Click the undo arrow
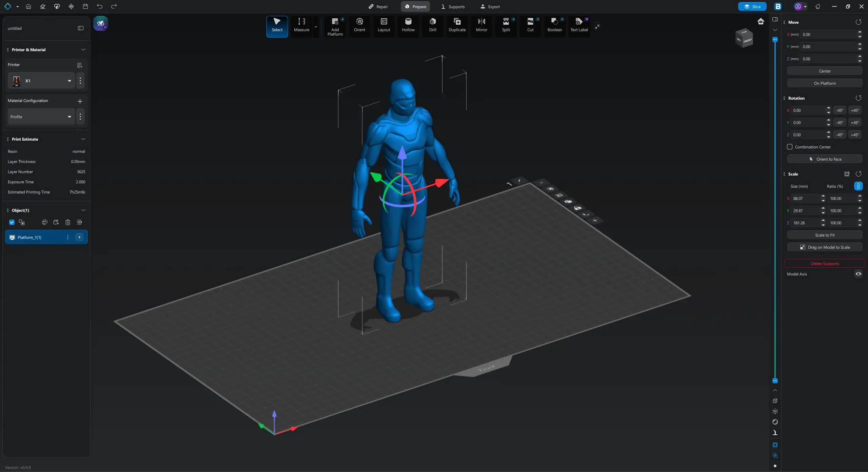Screen dimensions: 868x472 pos(100,6)
